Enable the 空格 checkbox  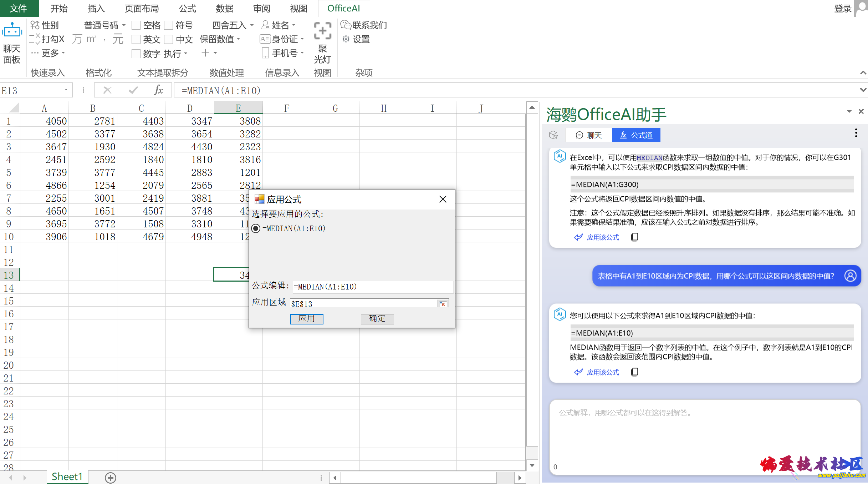click(136, 25)
